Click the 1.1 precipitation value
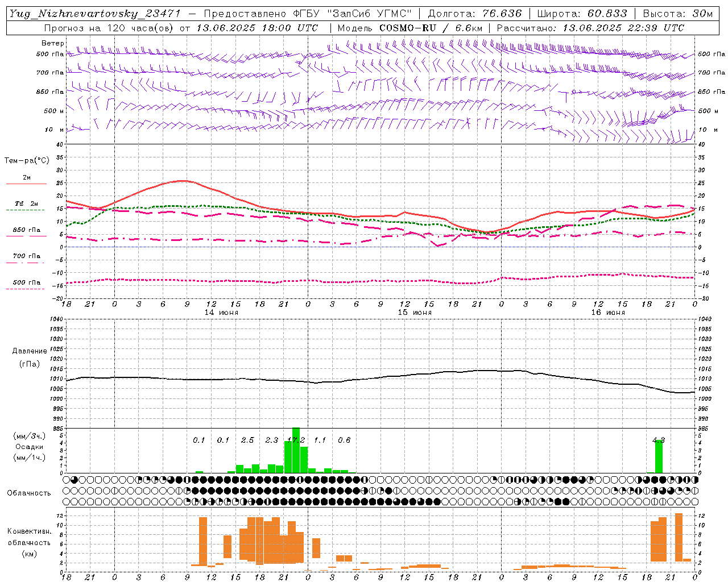 (320, 440)
